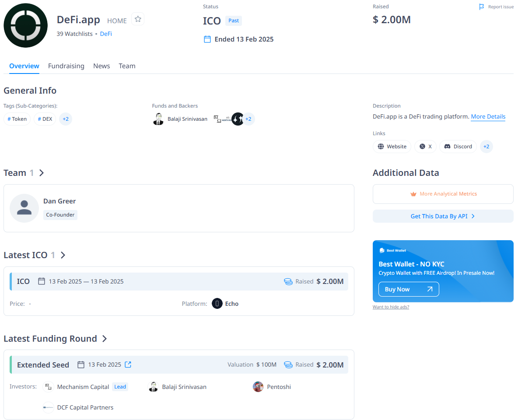Open the News tab

click(101, 66)
